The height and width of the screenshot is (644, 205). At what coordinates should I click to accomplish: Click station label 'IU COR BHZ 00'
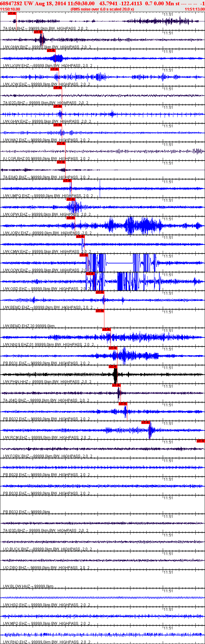16,159
